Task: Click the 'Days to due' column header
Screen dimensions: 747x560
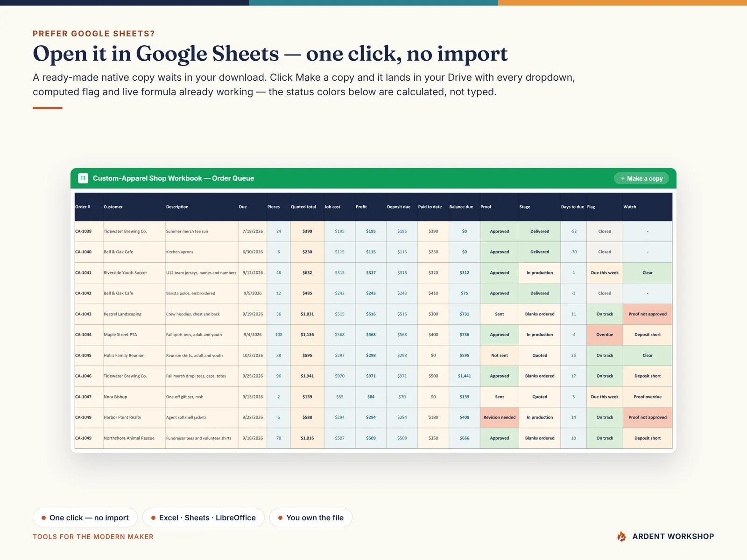Action: point(573,207)
